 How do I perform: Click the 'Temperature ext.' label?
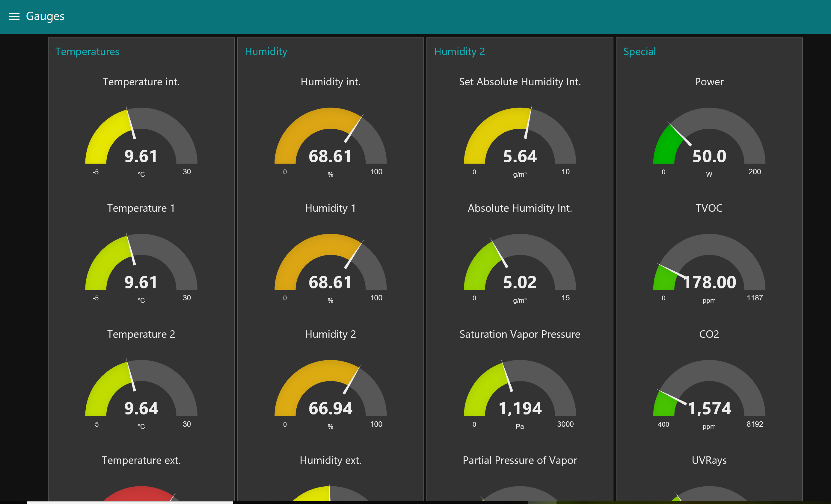(x=141, y=461)
